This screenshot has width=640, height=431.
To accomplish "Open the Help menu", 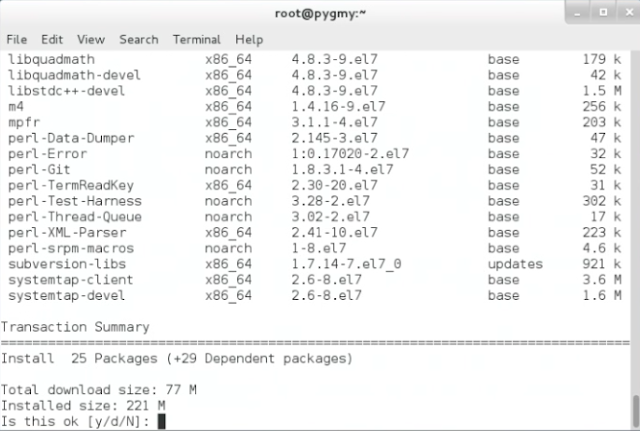I will pos(249,40).
